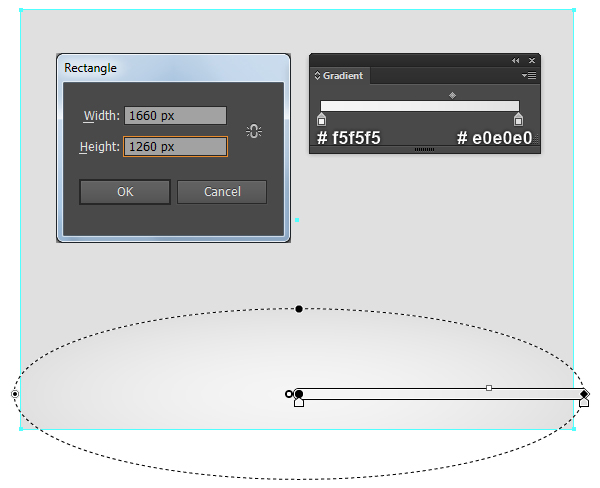Select the left color stop on annotator
Image resolution: width=600 pixels, height=488 pixels.
coord(299,403)
